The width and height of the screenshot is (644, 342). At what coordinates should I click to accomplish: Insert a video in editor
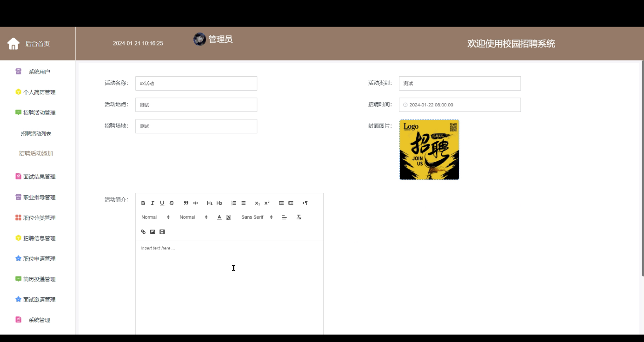[x=162, y=232]
